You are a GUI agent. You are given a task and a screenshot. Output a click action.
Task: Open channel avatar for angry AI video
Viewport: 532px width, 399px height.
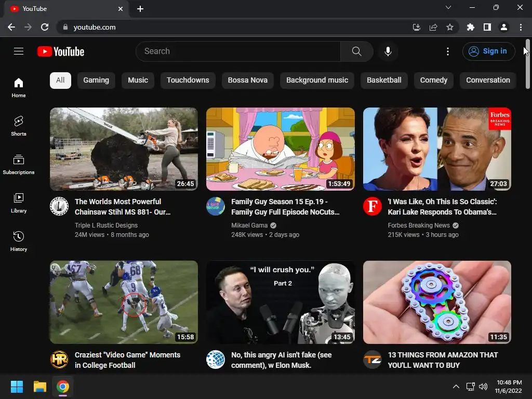pos(216,360)
